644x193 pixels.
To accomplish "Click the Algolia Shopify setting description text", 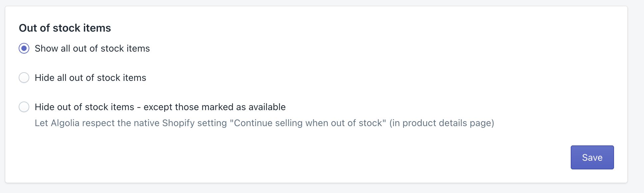I will tap(265, 123).
